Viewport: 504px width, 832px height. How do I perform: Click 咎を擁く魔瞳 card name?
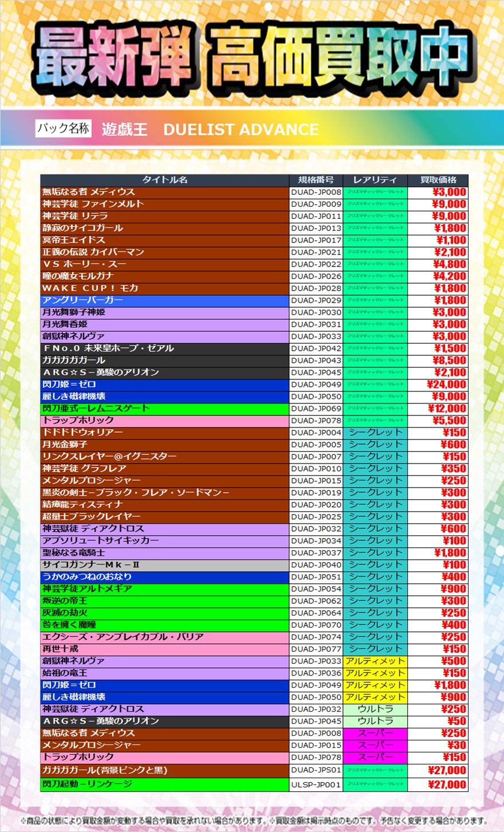[69, 625]
